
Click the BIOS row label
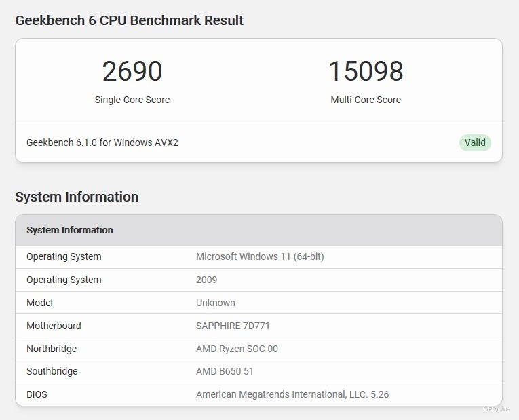[x=37, y=394]
